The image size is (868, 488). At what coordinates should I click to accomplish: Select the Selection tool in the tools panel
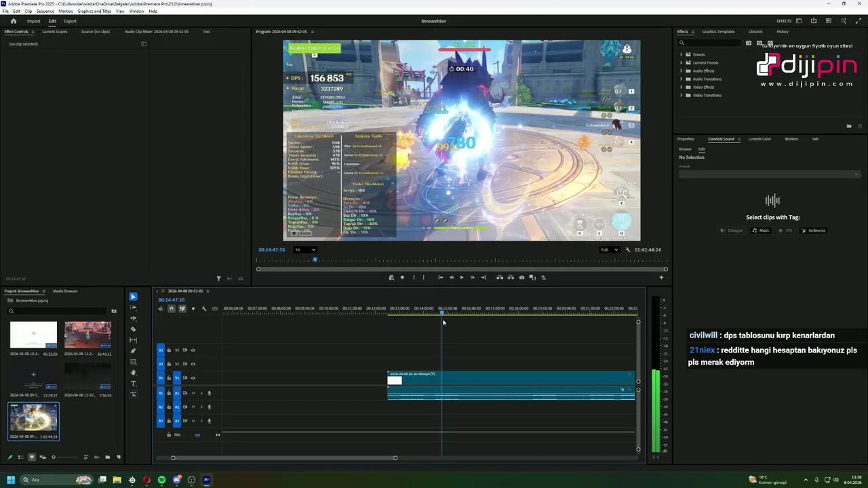pyautogui.click(x=133, y=297)
